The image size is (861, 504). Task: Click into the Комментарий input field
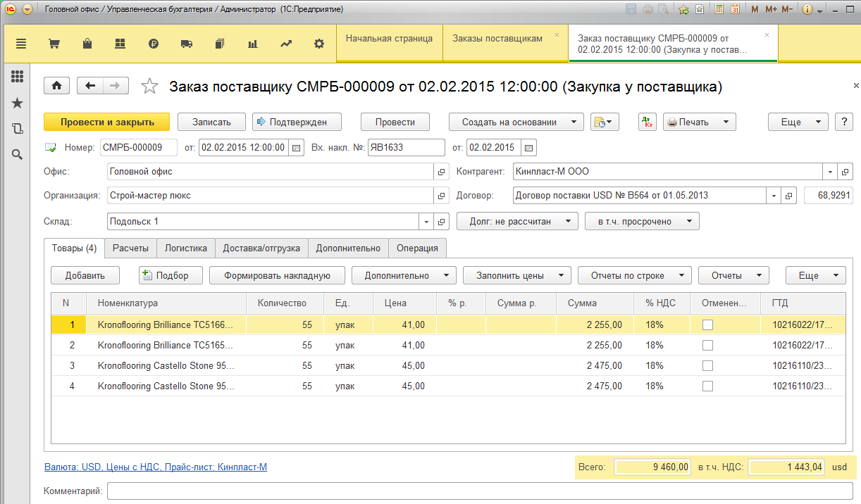click(481, 491)
